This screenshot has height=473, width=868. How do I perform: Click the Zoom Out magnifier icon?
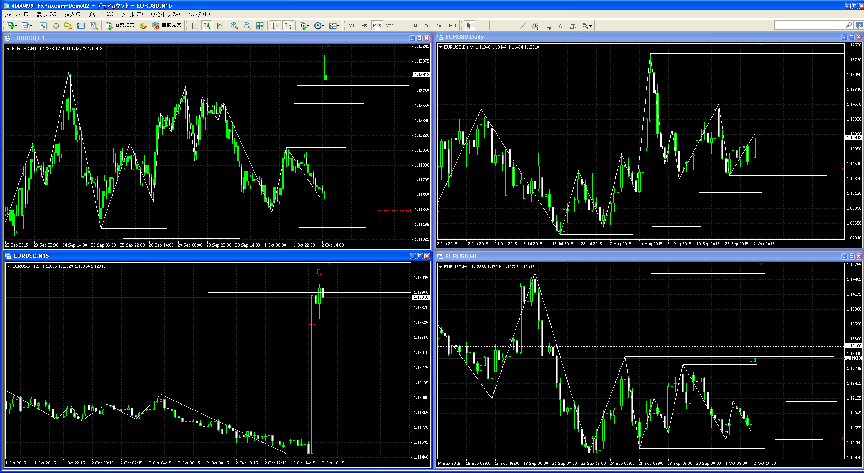point(247,26)
